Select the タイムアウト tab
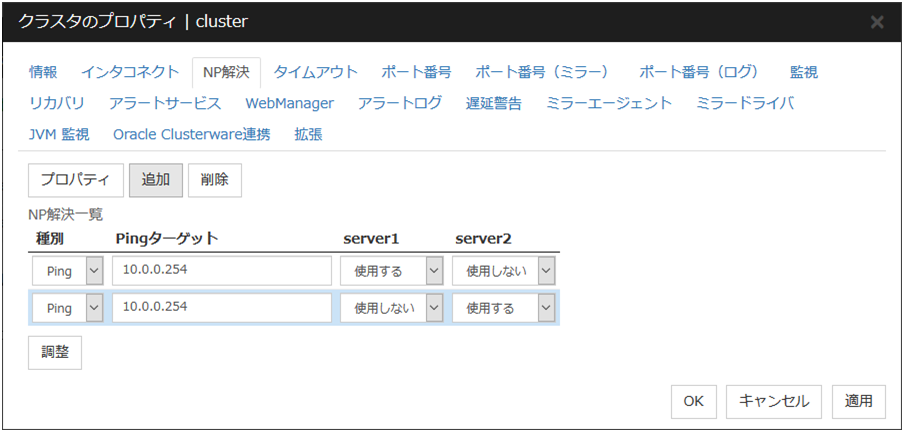The height and width of the screenshot is (432, 904). (315, 72)
